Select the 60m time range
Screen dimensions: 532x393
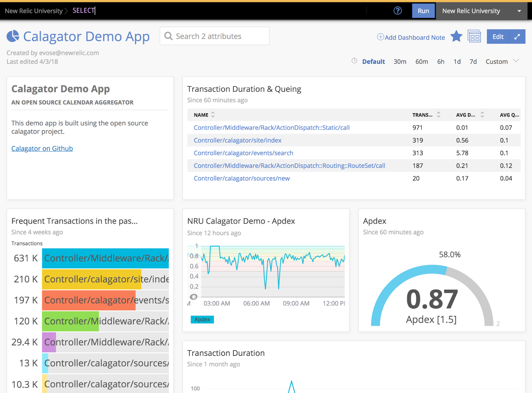(422, 61)
